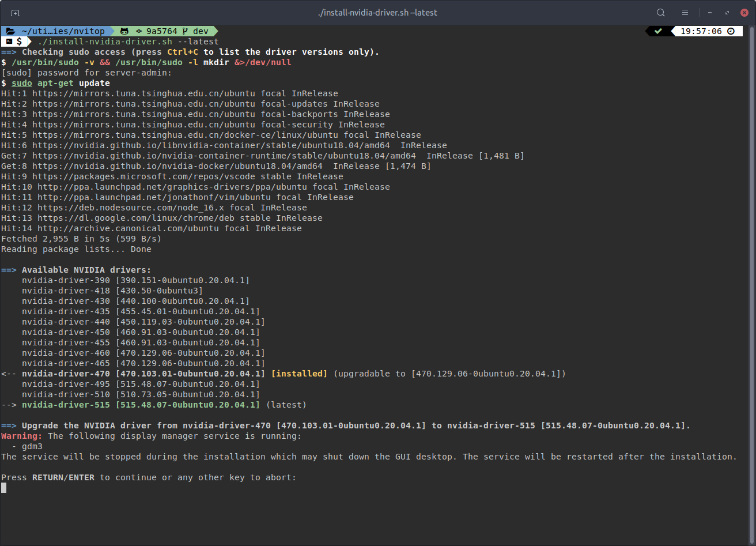Click the search icon in title bar
Viewport: 756px width, 546px height.
point(661,13)
